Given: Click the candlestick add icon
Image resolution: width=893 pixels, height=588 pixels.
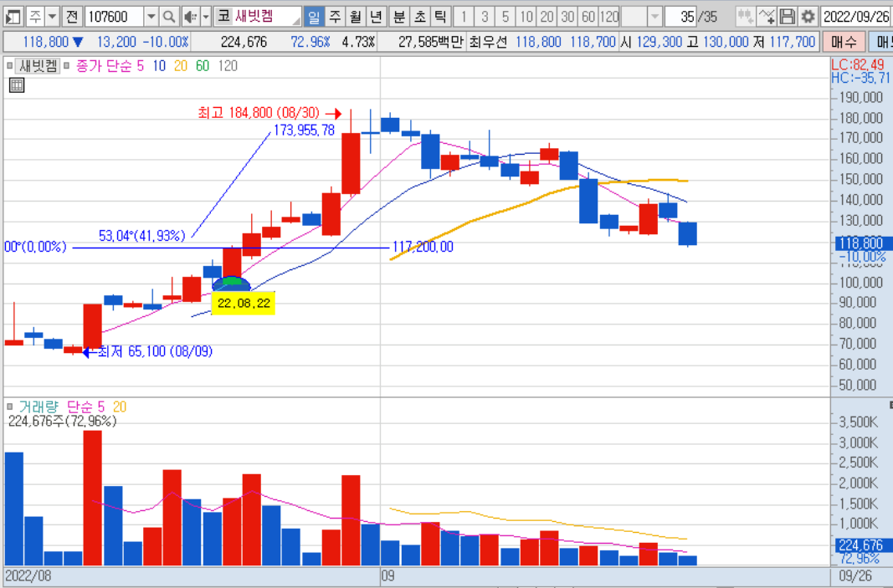Looking at the screenshot, I should (746, 17).
